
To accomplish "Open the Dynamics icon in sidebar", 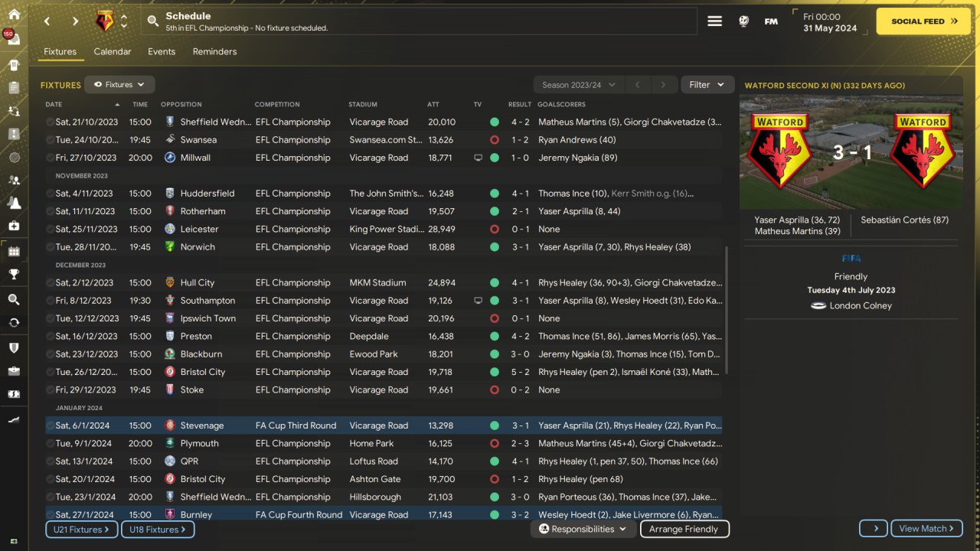I will click(x=14, y=111).
